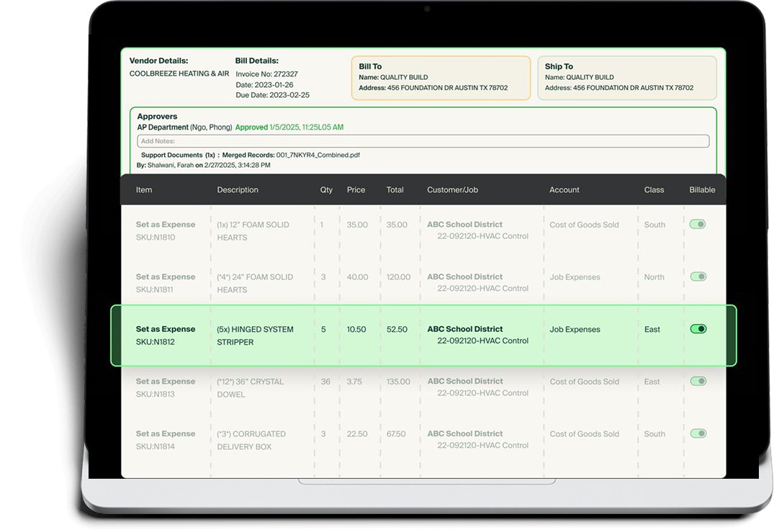Click total value '35.00' in first row
Screen dimensions: 774x532
tap(397, 225)
